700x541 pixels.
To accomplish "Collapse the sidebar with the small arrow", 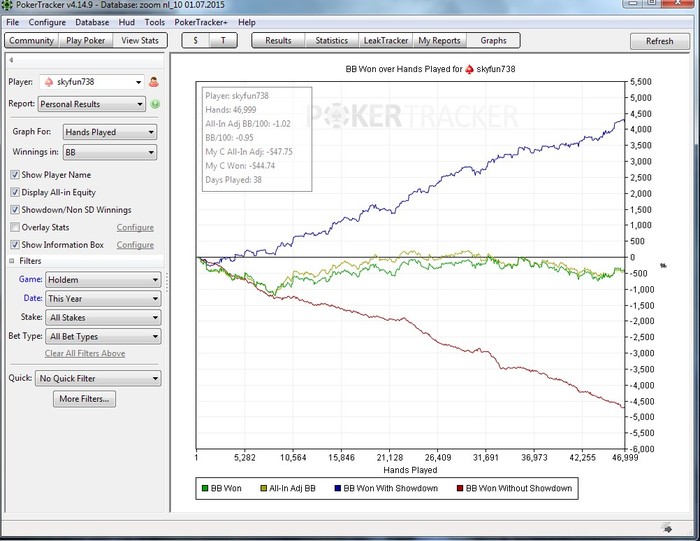I will (11, 60).
